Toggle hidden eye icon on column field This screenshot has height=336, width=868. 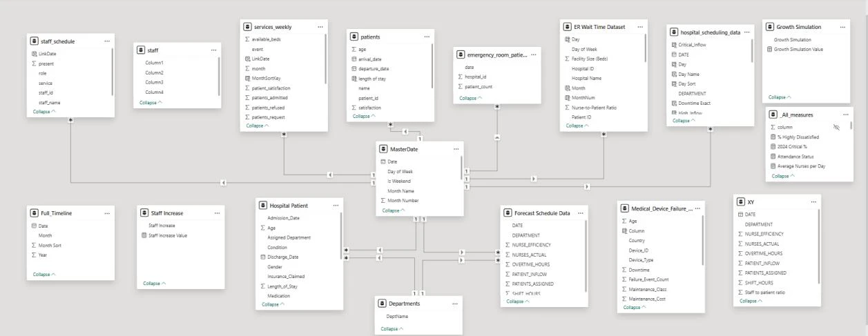837,127
